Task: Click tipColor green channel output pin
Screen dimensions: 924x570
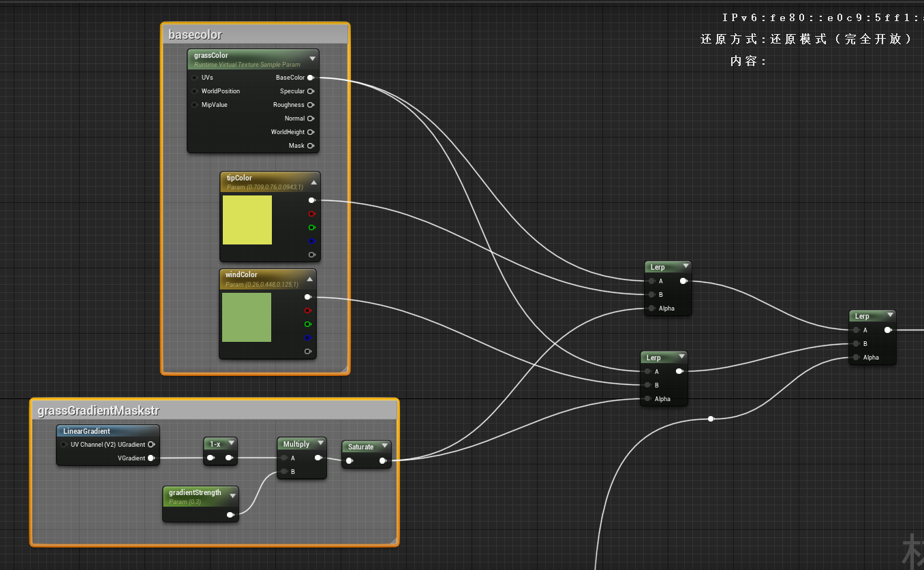Action: click(311, 227)
